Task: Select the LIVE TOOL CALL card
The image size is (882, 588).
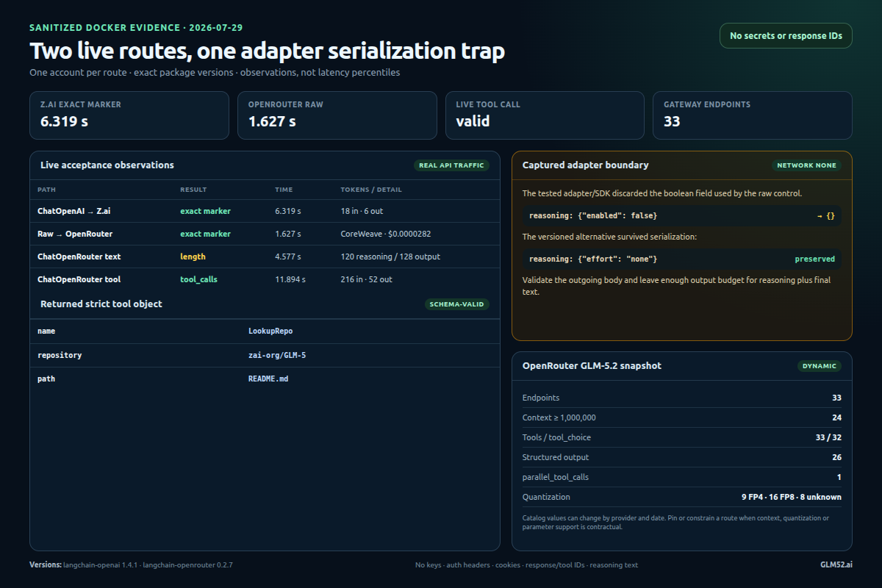Action: [545, 115]
